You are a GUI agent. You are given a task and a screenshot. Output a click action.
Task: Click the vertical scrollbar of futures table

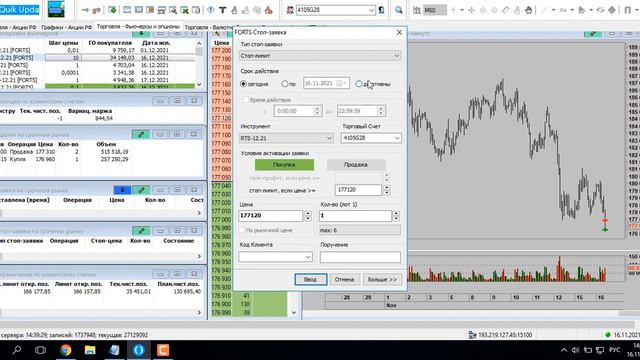(199, 64)
